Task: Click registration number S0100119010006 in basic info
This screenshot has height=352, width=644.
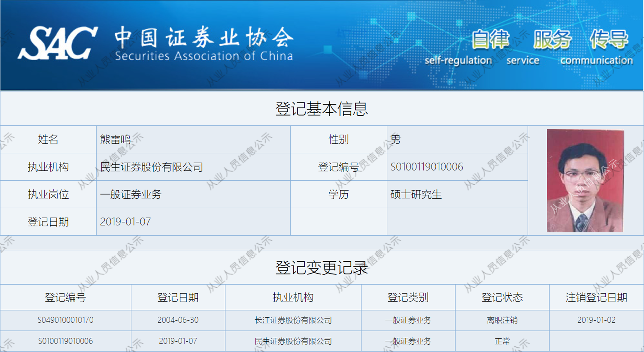Action: point(426,167)
